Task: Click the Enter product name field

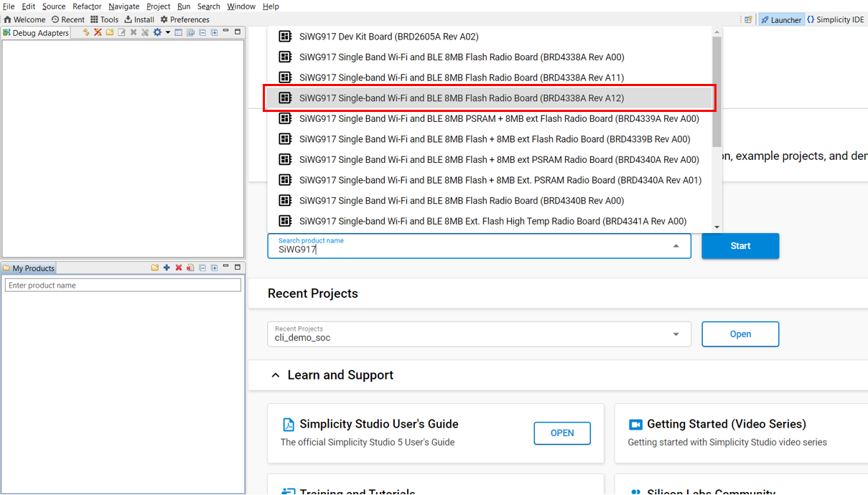Action: (x=123, y=286)
